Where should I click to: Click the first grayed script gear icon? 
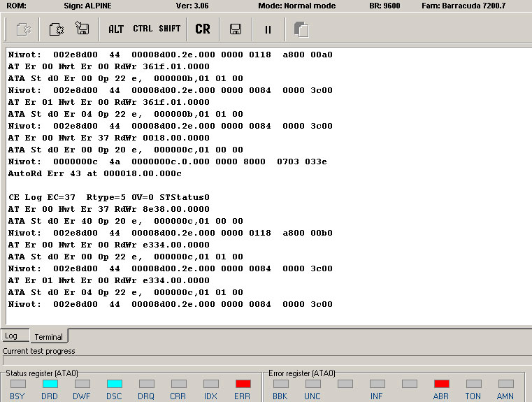tap(24, 29)
